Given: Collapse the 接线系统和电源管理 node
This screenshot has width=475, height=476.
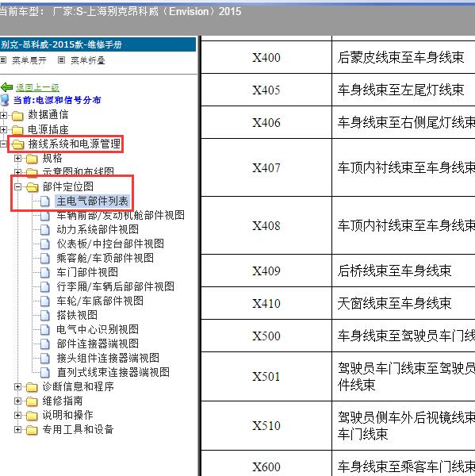Looking at the screenshot, I should (x=3, y=144).
